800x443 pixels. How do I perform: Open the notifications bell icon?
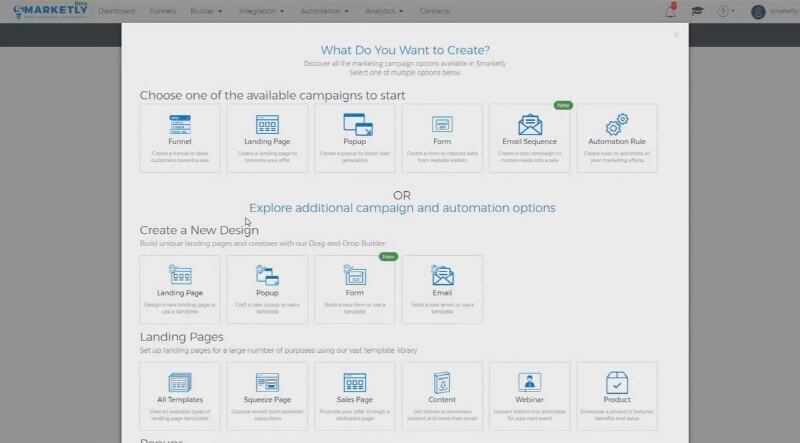tap(671, 10)
